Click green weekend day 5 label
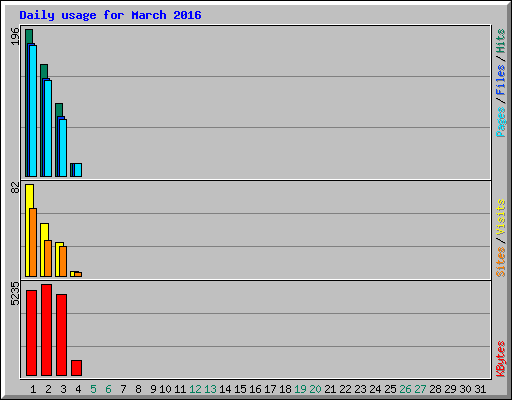Screen dimensions: 512x400 pos(93,389)
